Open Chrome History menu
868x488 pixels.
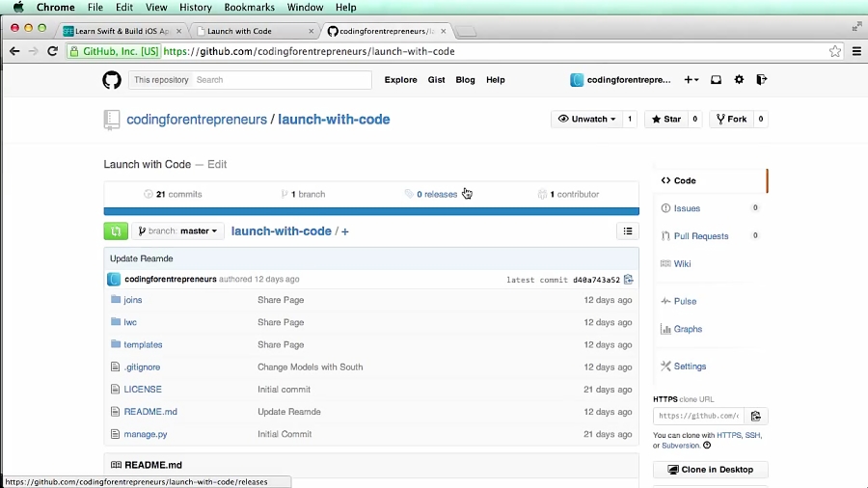pos(196,7)
